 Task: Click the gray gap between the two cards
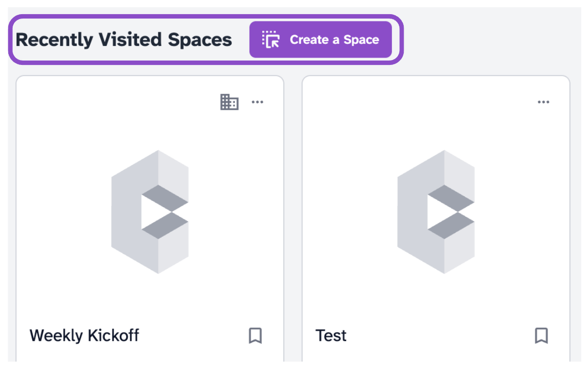[x=293, y=220]
